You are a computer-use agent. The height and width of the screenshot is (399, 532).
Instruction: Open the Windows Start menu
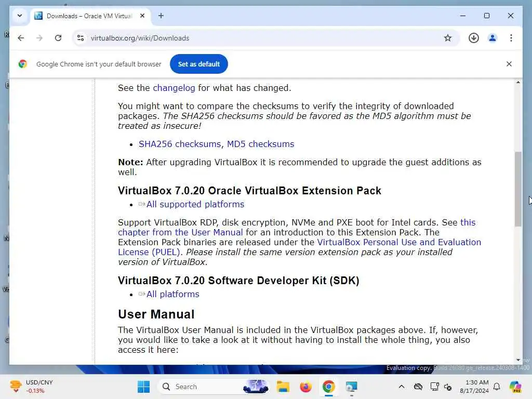click(143, 387)
